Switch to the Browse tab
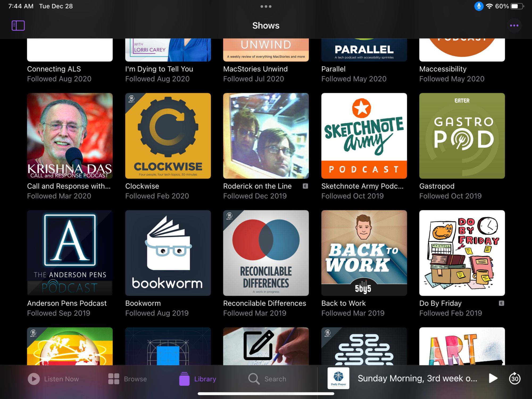This screenshot has height=399, width=532. pyautogui.click(x=127, y=379)
